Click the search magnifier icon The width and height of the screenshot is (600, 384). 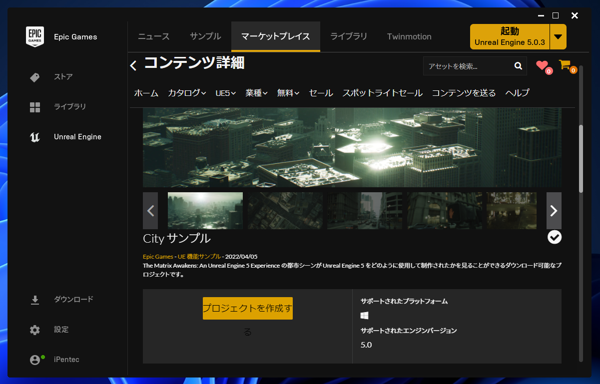[x=518, y=66]
